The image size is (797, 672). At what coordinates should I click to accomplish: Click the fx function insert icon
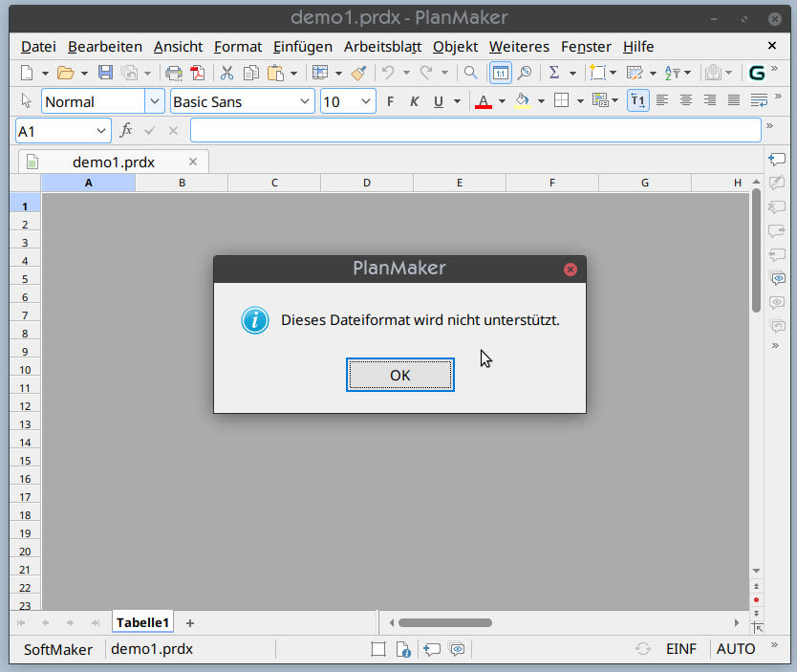tap(125, 130)
